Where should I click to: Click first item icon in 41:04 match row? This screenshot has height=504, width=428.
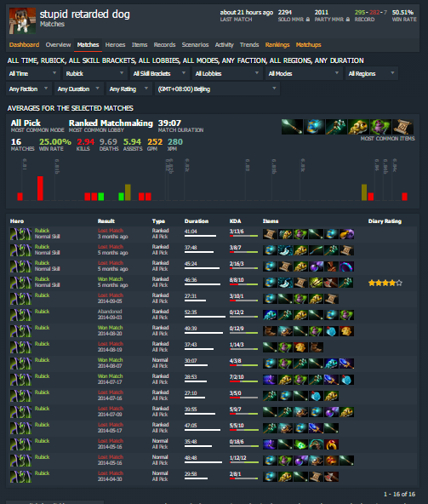click(x=270, y=234)
